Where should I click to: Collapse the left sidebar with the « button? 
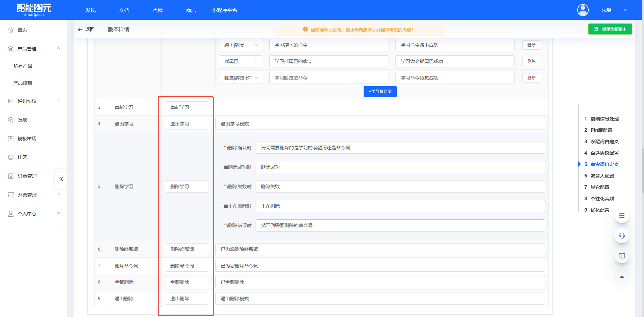point(61,179)
